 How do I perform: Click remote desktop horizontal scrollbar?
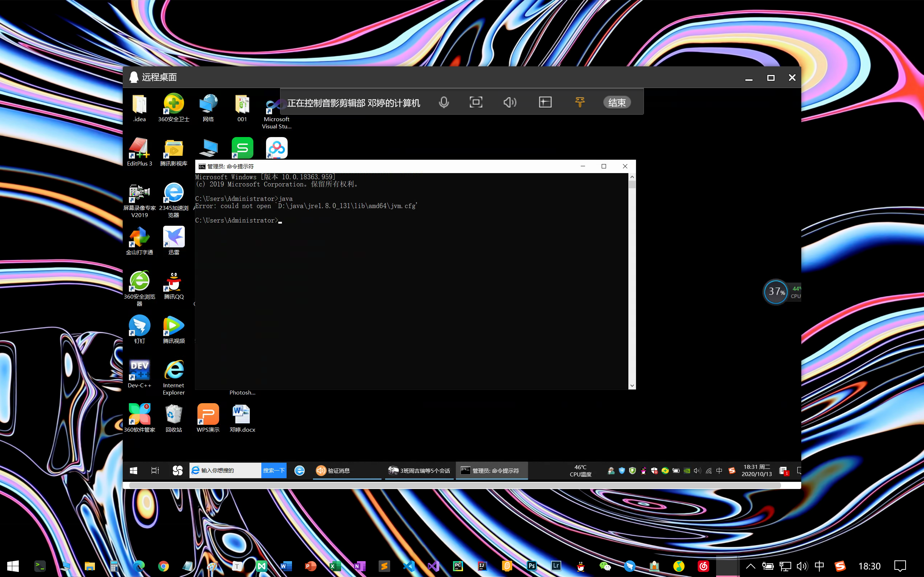tap(454, 485)
